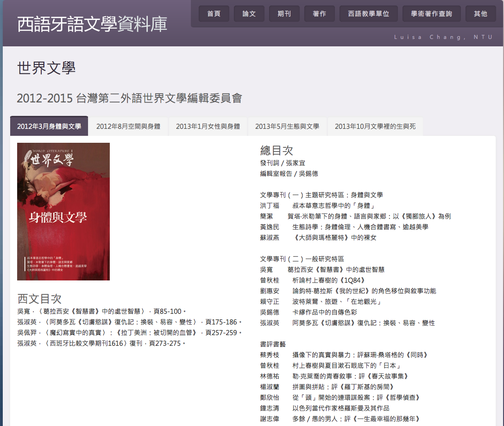Click the Luisa Chang, NTU header text
Viewport: 504px width, 426px height.
[443, 37]
